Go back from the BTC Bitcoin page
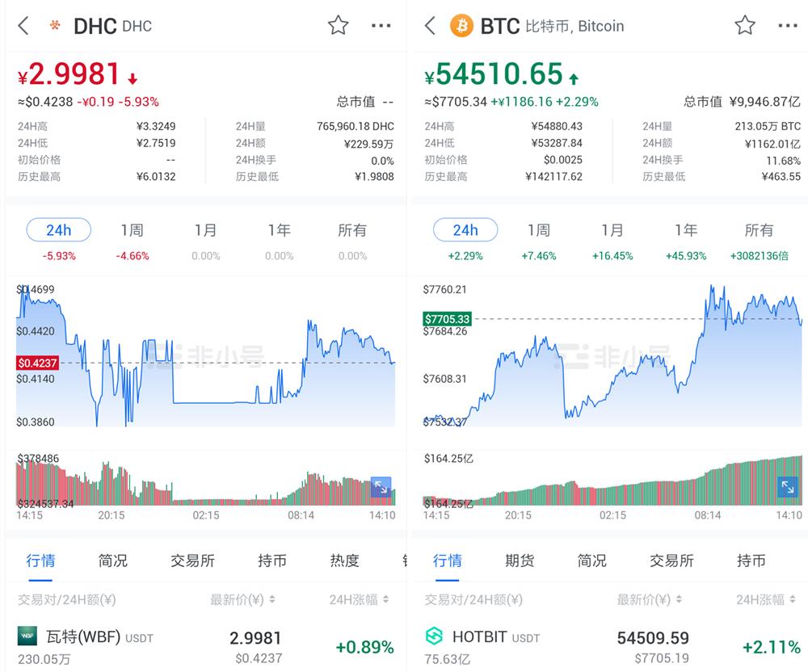This screenshot has width=808, height=672. [x=430, y=25]
